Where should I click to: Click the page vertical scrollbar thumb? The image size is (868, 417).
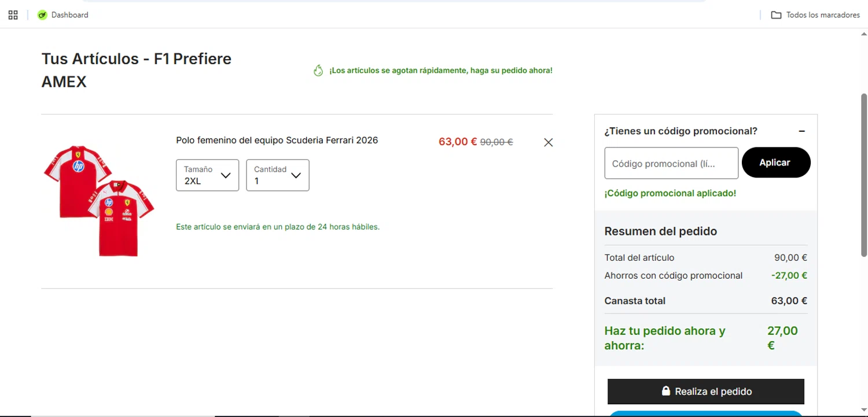tap(864, 175)
